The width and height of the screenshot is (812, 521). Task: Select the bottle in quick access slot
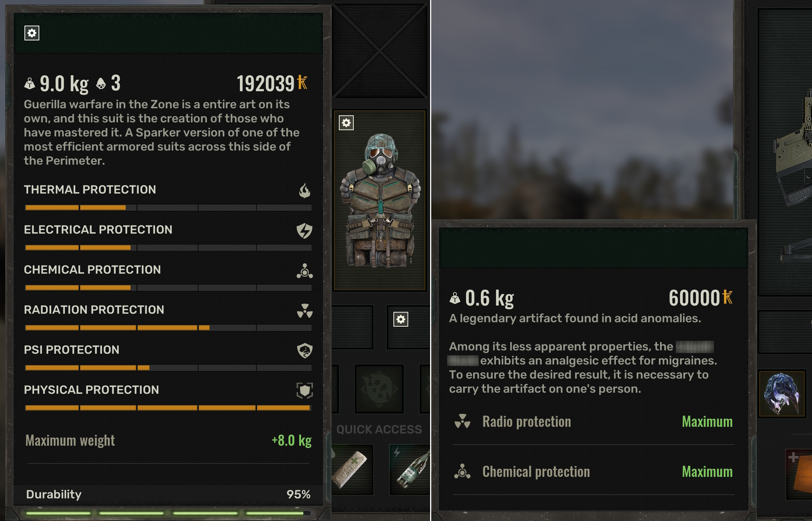[410, 469]
